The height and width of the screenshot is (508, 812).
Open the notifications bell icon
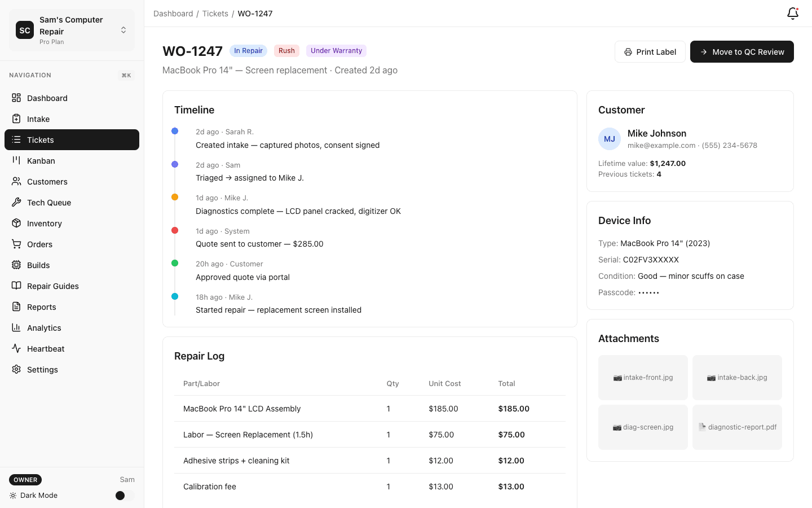tap(792, 13)
